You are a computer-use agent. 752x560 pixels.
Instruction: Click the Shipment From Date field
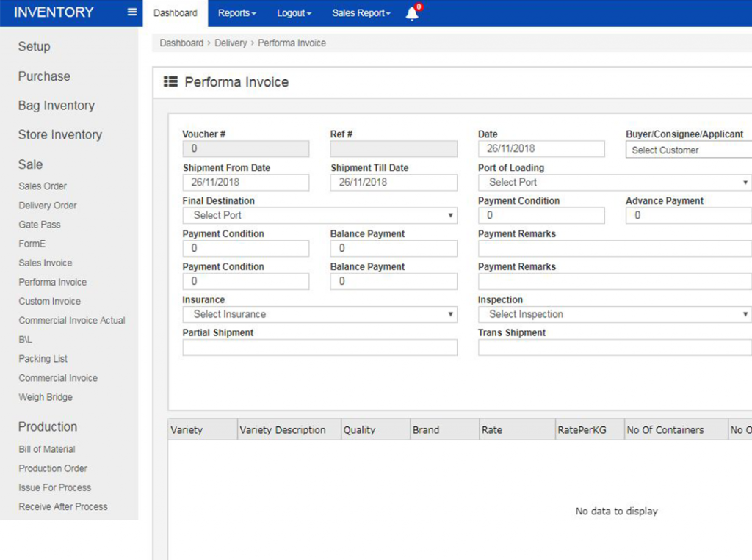point(246,182)
